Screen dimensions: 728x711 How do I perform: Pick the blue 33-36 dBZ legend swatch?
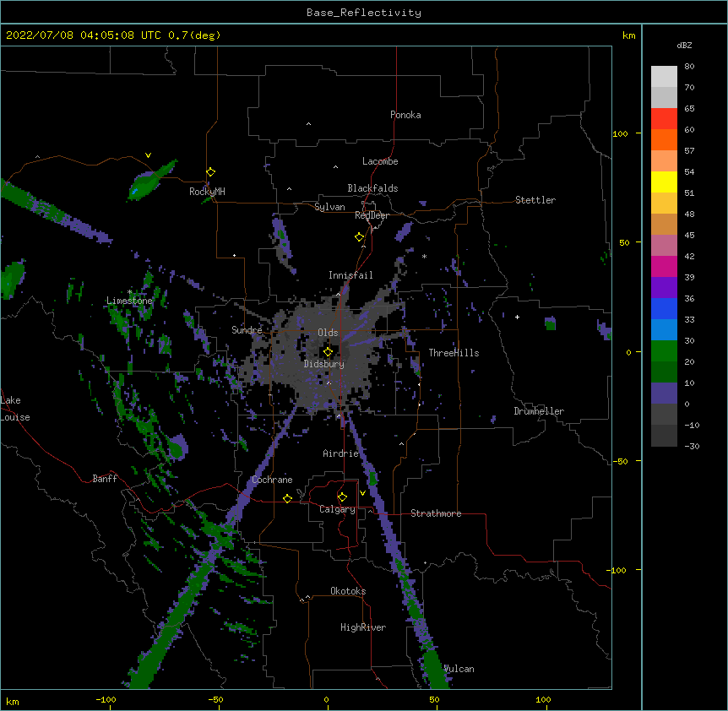[x=664, y=308]
